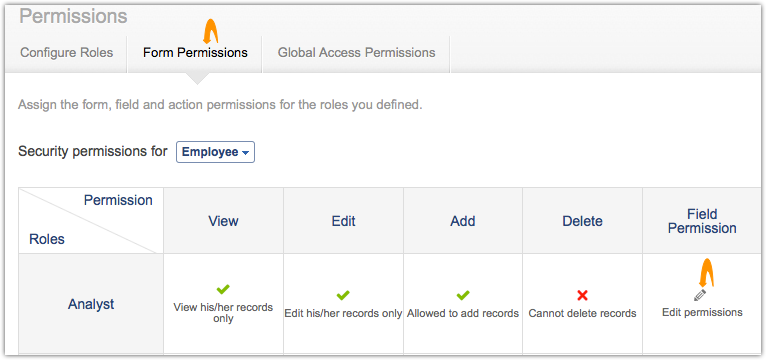766x360 pixels.
Task: Click 'Cannot delete records' text
Action: [x=582, y=313]
